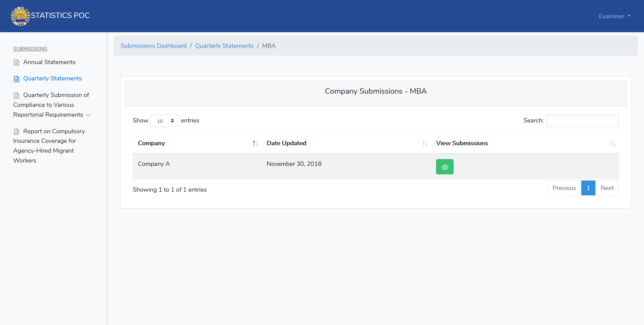Sort by View Submissions column arrows

click(612, 144)
